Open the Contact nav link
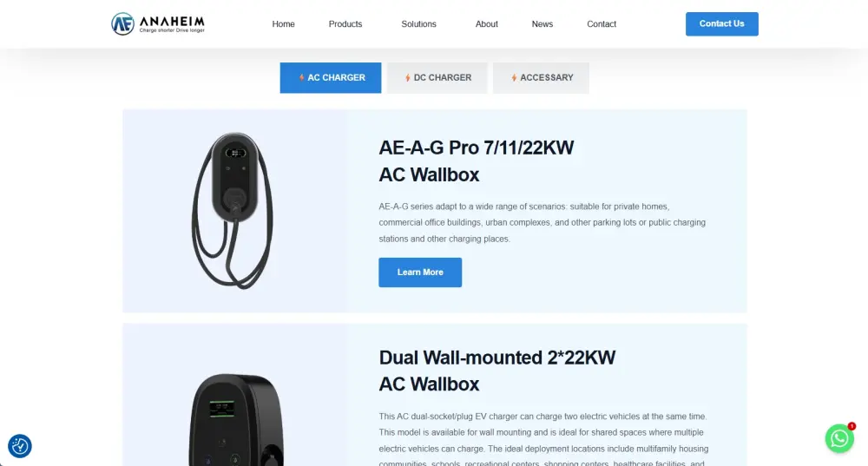This screenshot has width=868, height=466. click(602, 23)
